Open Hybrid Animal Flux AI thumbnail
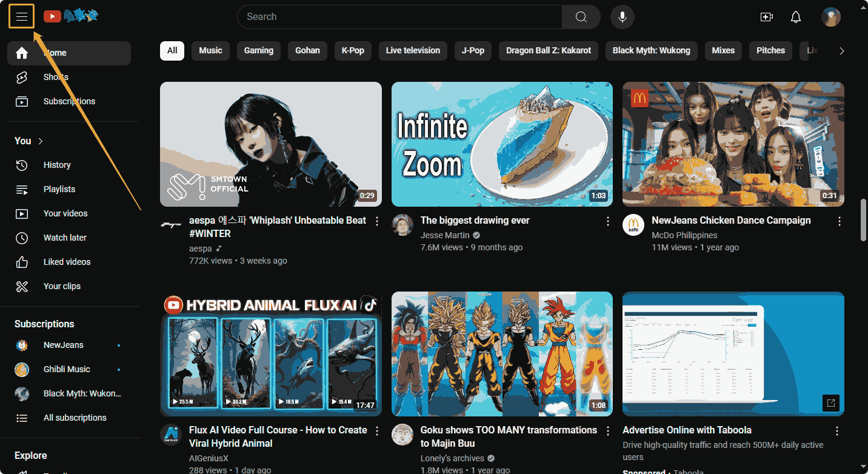This screenshot has height=474, width=868. 271,354
